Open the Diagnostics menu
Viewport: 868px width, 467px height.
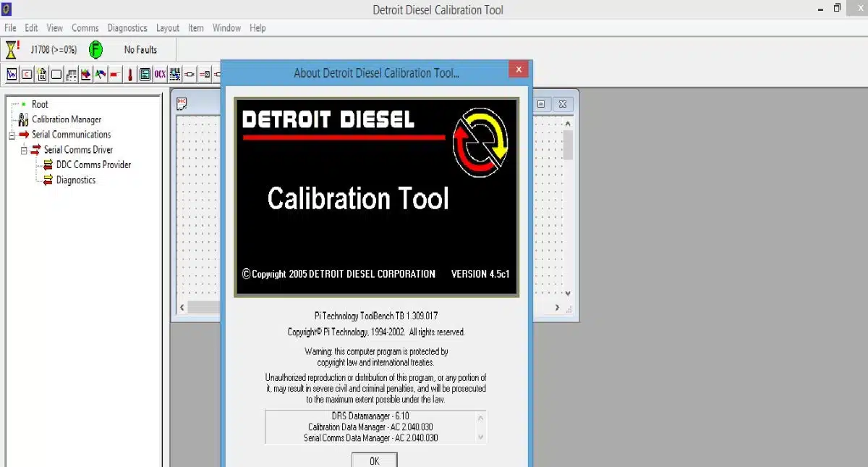[127, 28]
